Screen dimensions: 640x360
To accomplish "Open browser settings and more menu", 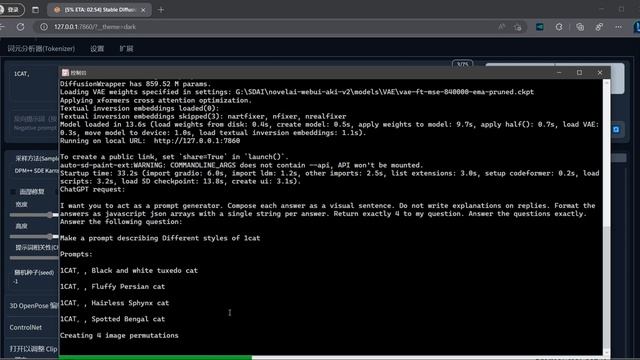I will (618, 27).
